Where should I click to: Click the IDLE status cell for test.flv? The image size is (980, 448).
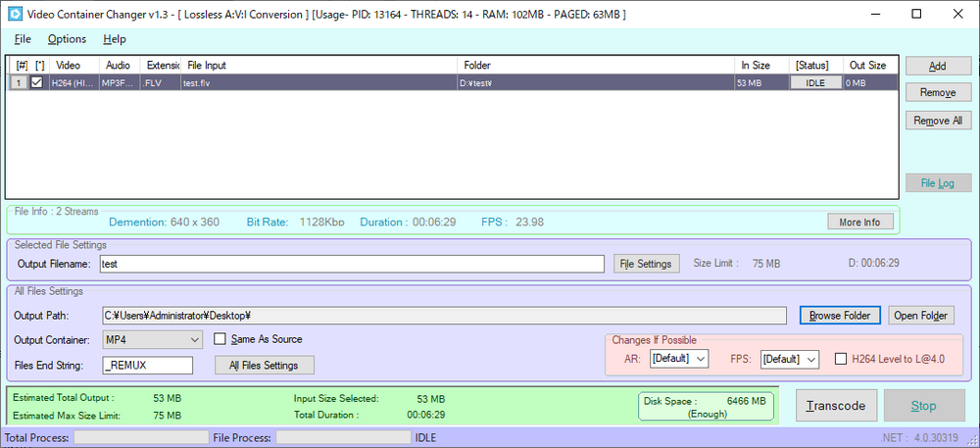pyautogui.click(x=815, y=83)
